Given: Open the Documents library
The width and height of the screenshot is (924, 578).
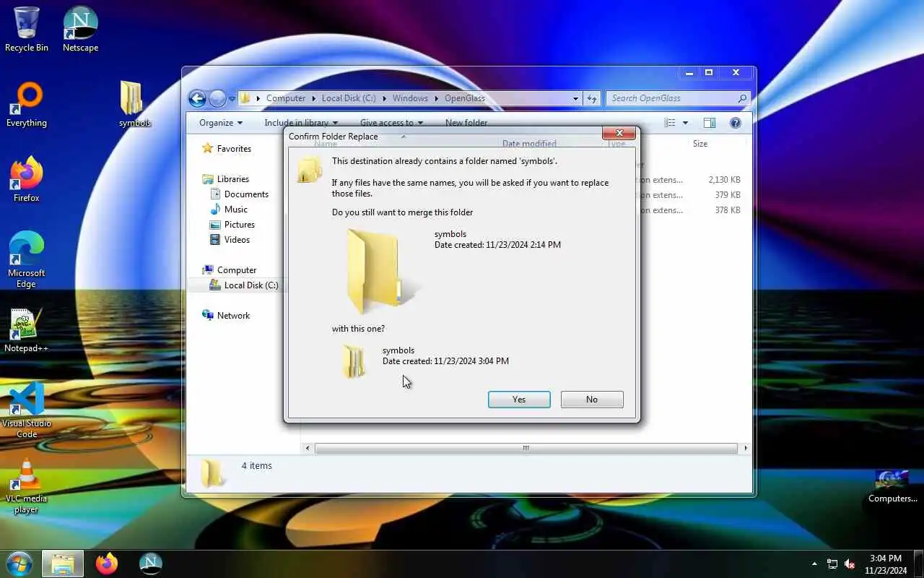Looking at the screenshot, I should pyautogui.click(x=239, y=194).
